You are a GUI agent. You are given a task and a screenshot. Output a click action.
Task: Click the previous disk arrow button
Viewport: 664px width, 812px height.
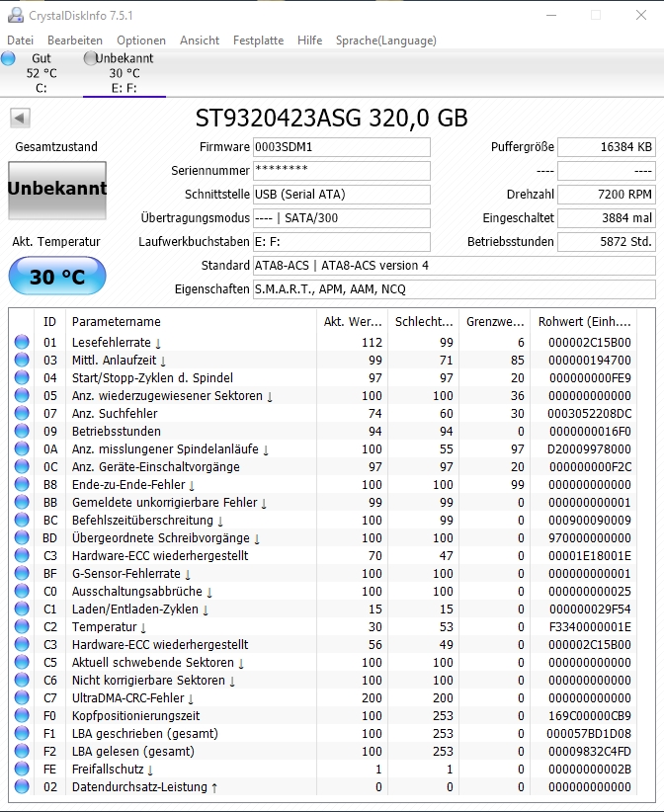20,119
